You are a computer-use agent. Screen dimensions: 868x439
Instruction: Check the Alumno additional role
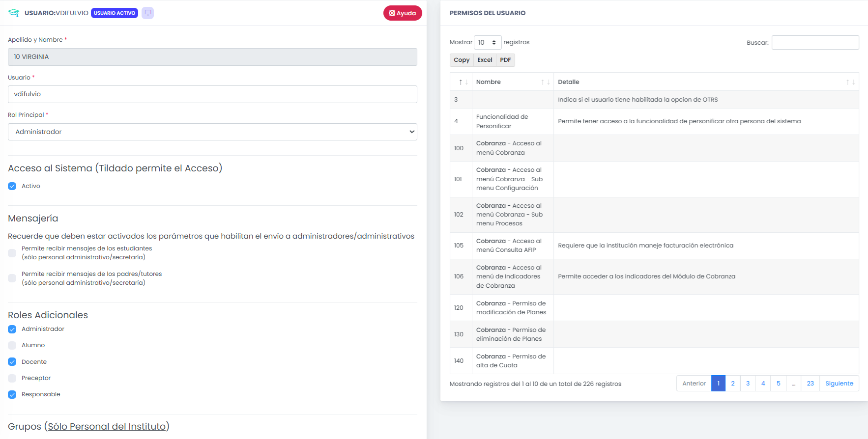12,345
